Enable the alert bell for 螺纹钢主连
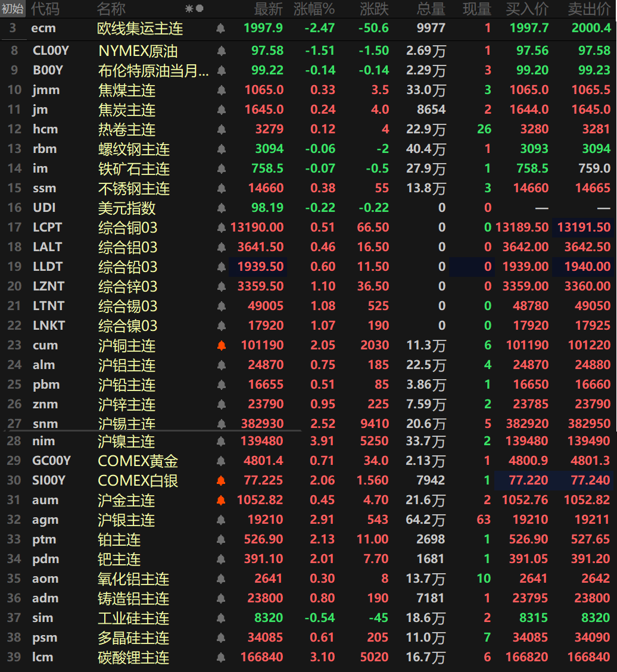 [x=222, y=149]
